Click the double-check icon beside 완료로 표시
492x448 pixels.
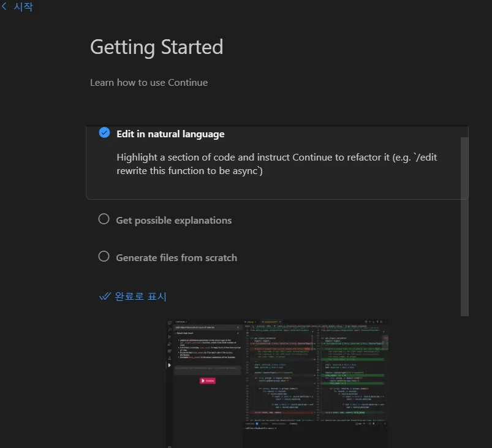[105, 297]
